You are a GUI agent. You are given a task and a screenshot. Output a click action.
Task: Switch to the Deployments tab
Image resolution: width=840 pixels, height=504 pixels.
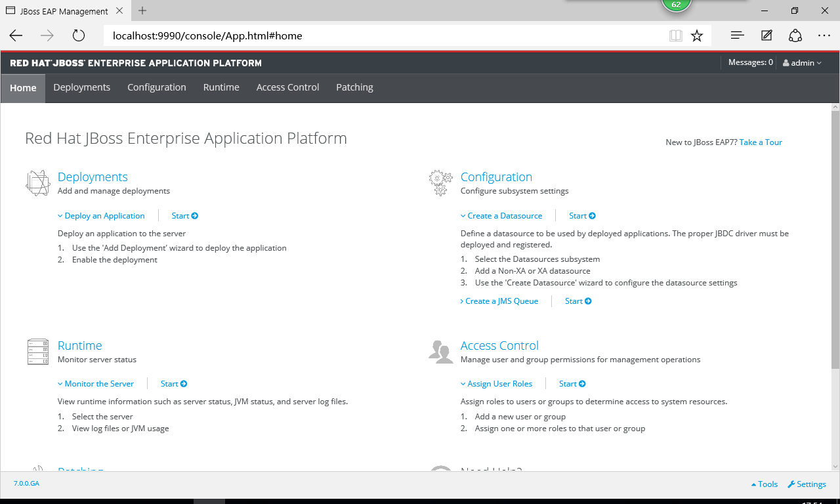(82, 87)
